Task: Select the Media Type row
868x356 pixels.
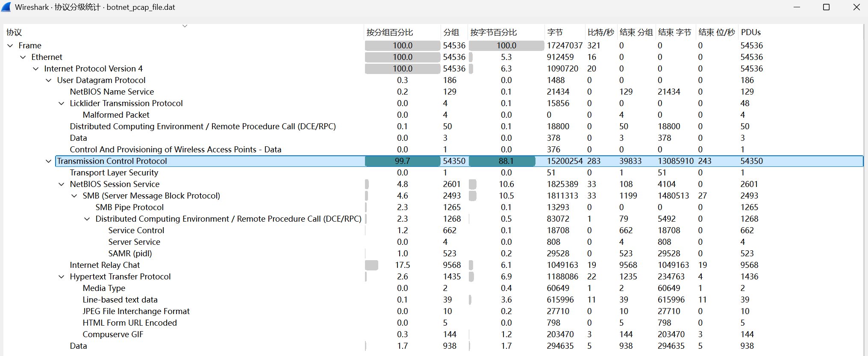Action: [434, 288]
